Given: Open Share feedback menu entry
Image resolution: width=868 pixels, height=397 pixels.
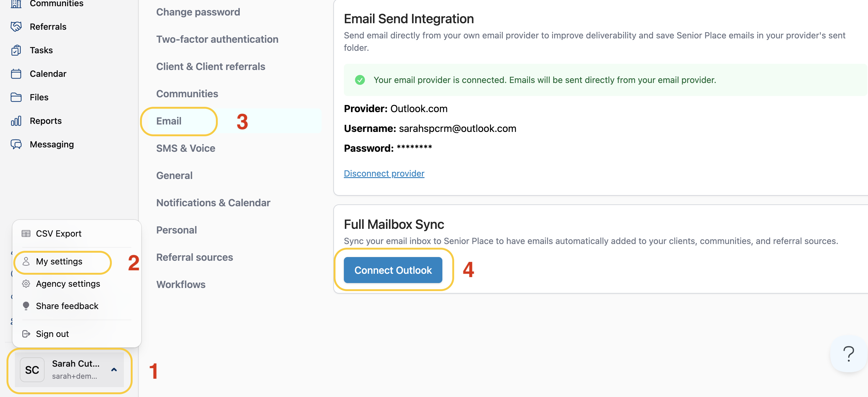Looking at the screenshot, I should coord(67,306).
